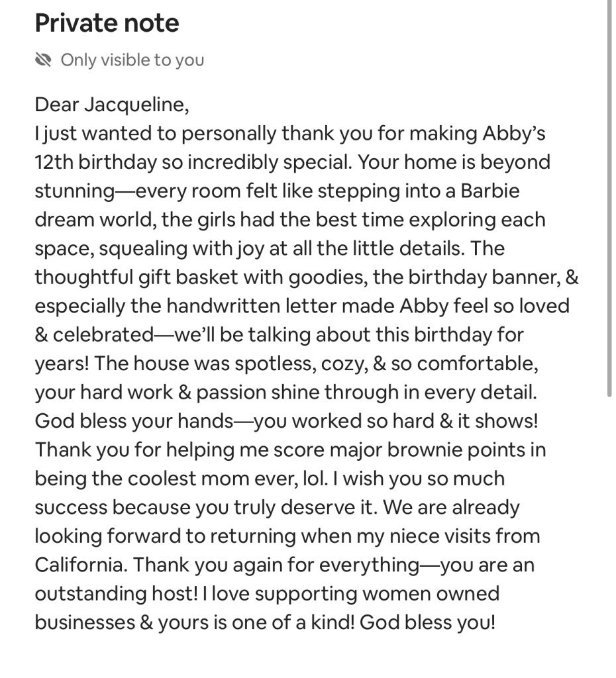Click the "Only visible to you" label
Image resolution: width=616 pixels, height=678 pixels.
pyautogui.click(x=132, y=60)
